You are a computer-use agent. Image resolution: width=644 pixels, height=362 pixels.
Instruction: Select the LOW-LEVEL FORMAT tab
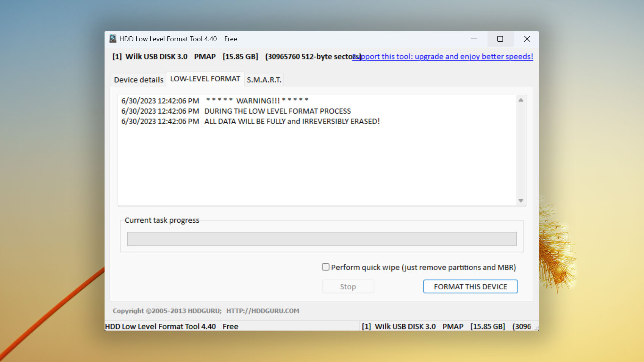click(x=205, y=79)
